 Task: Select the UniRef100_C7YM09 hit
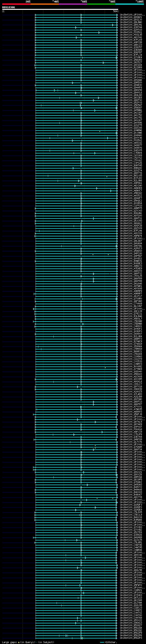click(x=131, y=304)
